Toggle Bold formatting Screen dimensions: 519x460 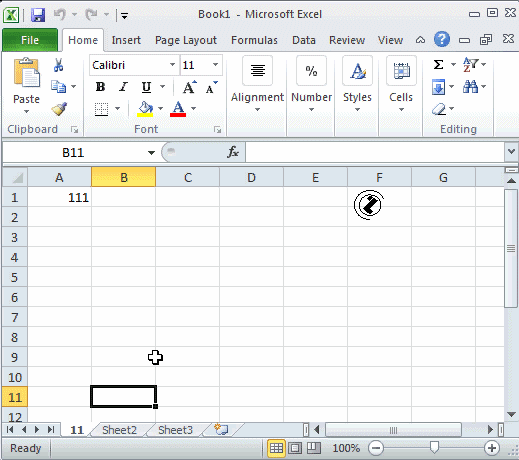coord(100,87)
